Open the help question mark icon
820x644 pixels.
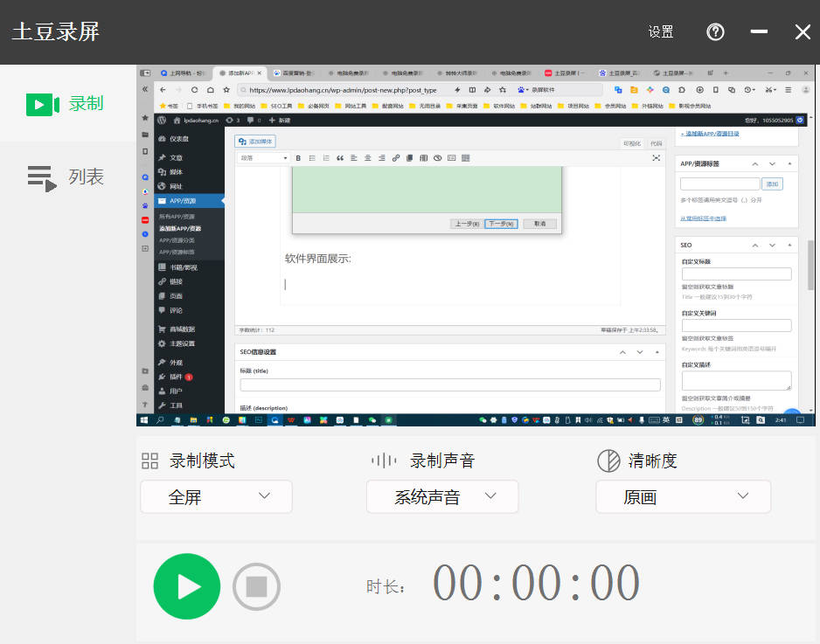click(x=715, y=32)
